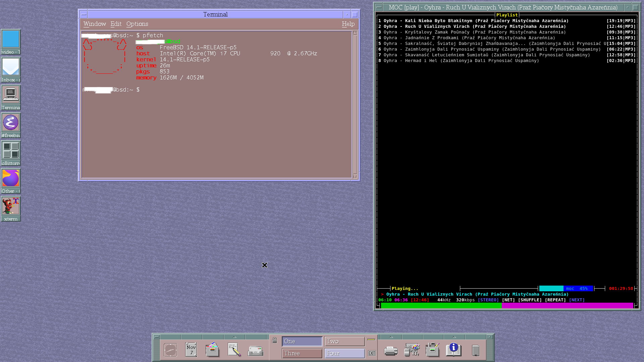Screen dimensions: 644x362
Task: Click the [SHUFFLE] indicator in MOC
Action: click(530, 300)
